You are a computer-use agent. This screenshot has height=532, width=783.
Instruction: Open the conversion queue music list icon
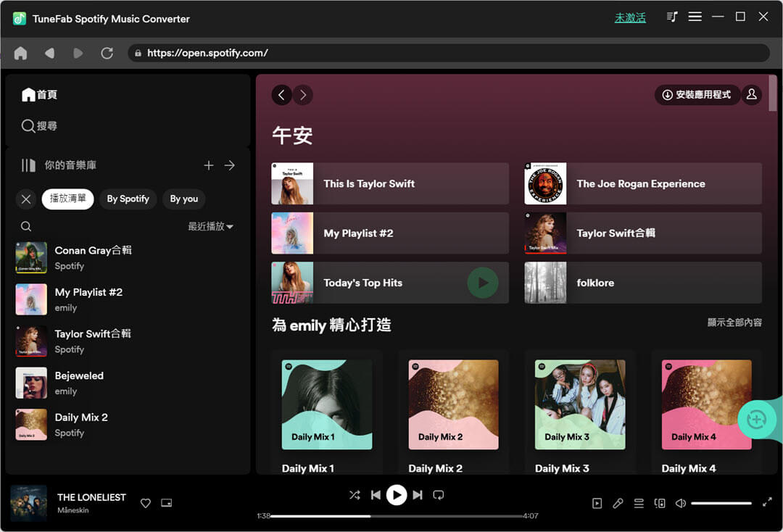[672, 17]
